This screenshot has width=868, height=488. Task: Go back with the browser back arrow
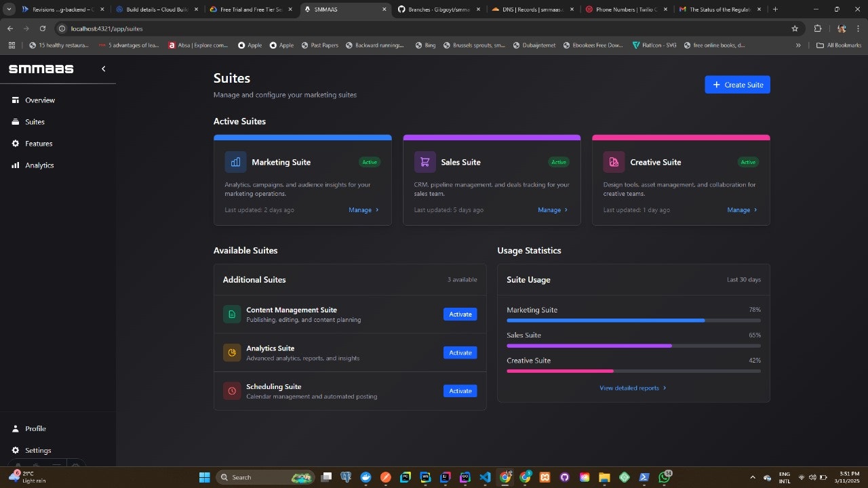pos(9,28)
